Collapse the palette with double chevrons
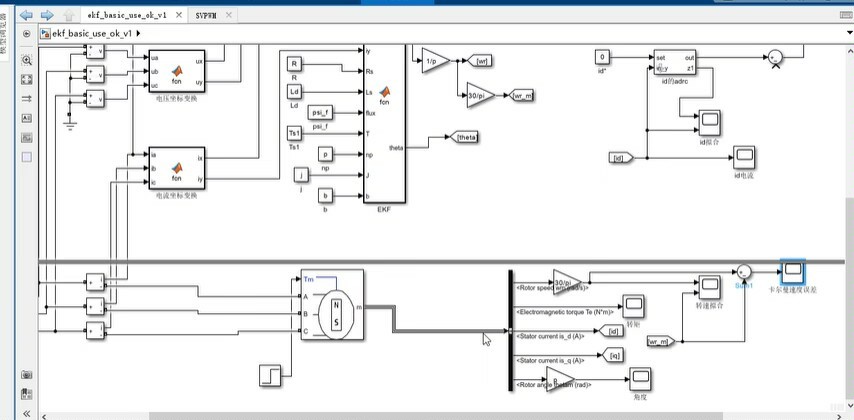The height and width of the screenshot is (420, 854). pos(27,413)
